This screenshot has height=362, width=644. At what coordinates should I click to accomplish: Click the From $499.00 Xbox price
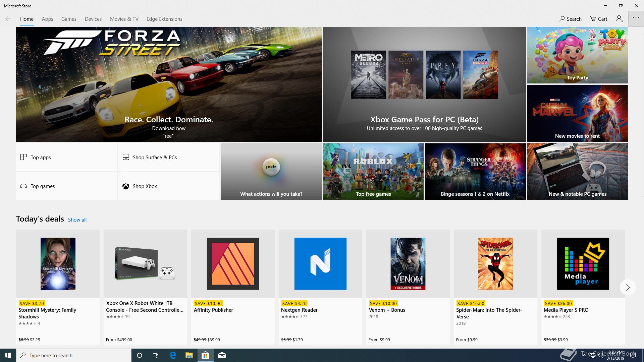coord(119,340)
